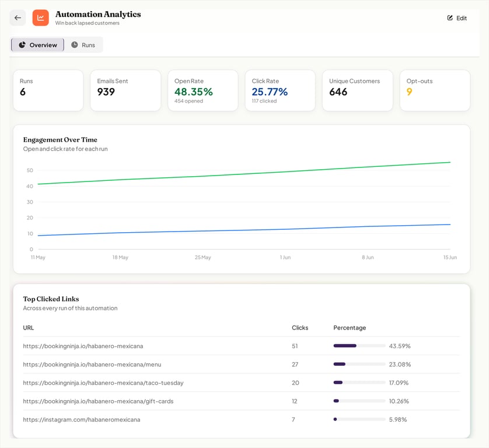Click the URL column header
This screenshot has width=489, height=448.
point(29,328)
